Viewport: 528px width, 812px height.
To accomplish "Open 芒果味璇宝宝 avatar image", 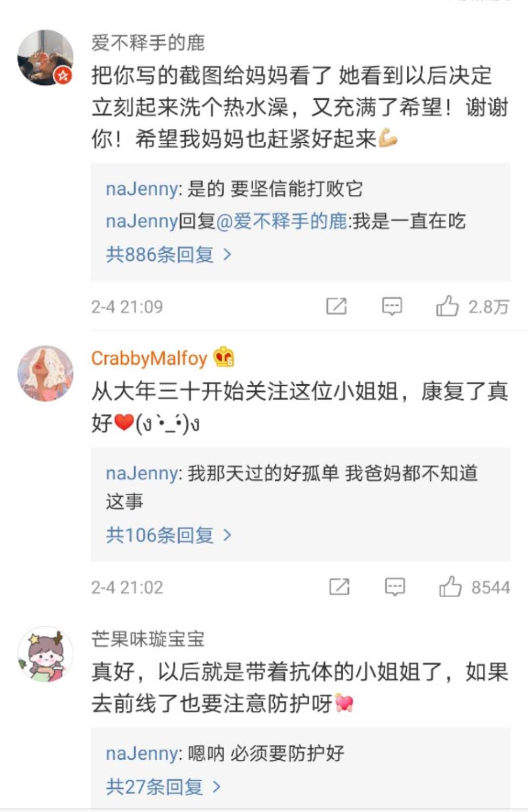I will tap(45, 654).
